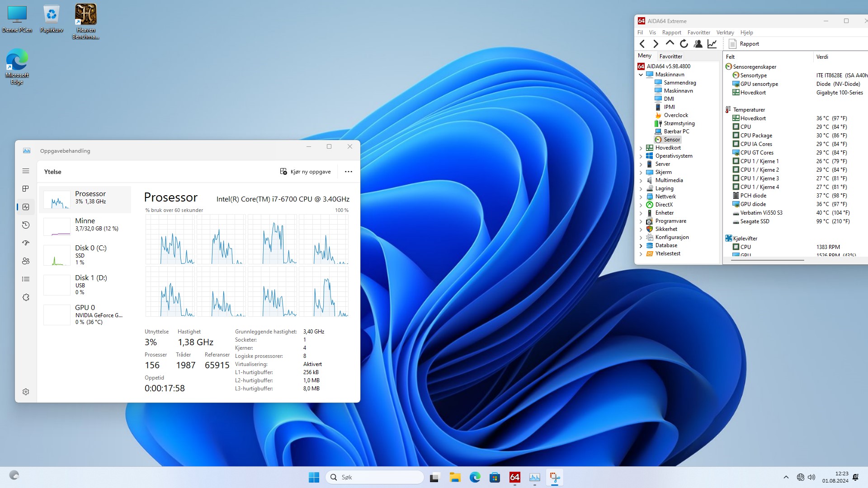Select Disk 1 (D:) performance entry
The width and height of the screenshot is (868, 488).
(85, 285)
